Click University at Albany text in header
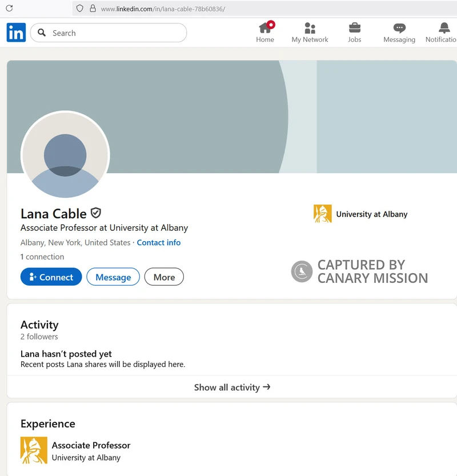The image size is (457, 476). coord(372,214)
